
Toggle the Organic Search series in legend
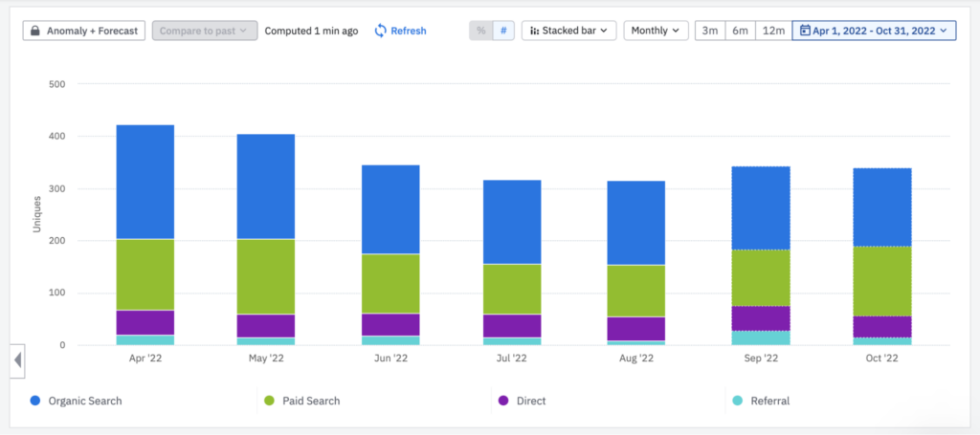click(x=77, y=401)
